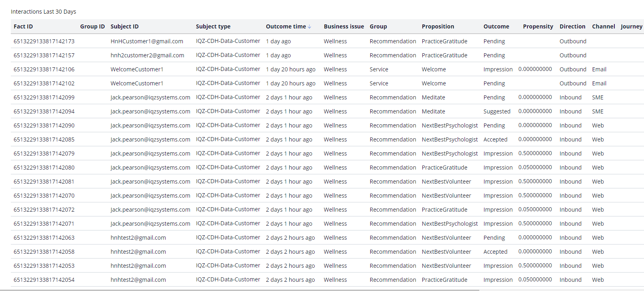
Task: Click the Group ID column header
Action: (x=92, y=26)
